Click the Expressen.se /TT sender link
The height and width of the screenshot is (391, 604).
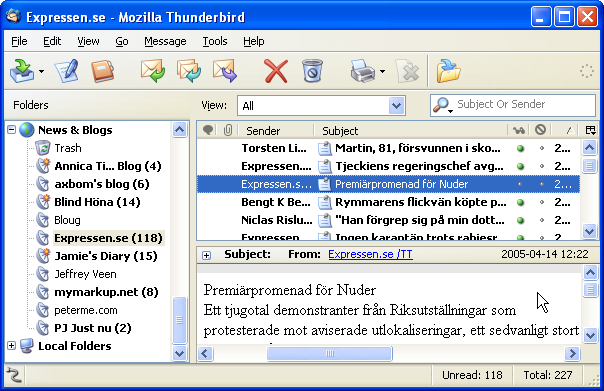tap(370, 254)
